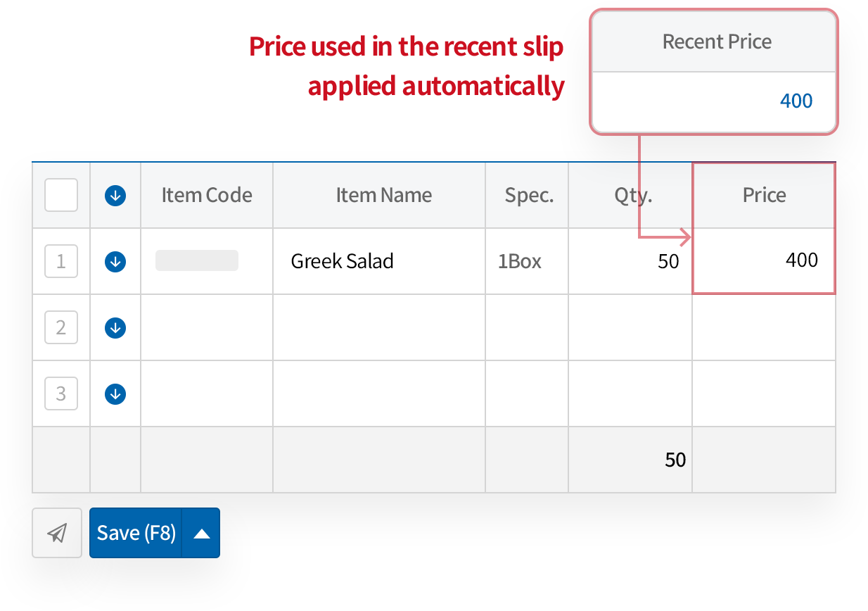868x611 pixels.
Task: Click the blue down-arrow icon in row 1
Action: pos(115,261)
